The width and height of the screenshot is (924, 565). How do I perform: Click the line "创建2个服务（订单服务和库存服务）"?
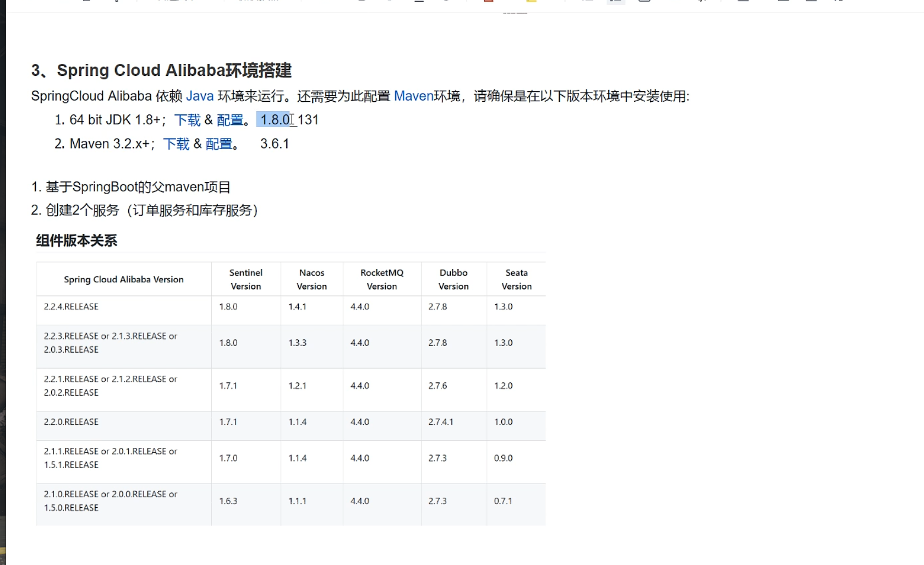152,211
